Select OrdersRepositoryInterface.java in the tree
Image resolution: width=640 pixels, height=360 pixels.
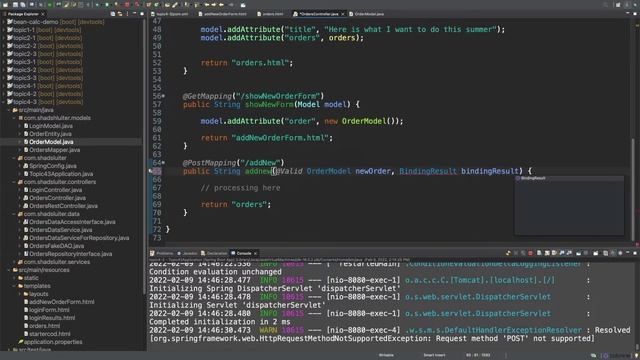70,254
